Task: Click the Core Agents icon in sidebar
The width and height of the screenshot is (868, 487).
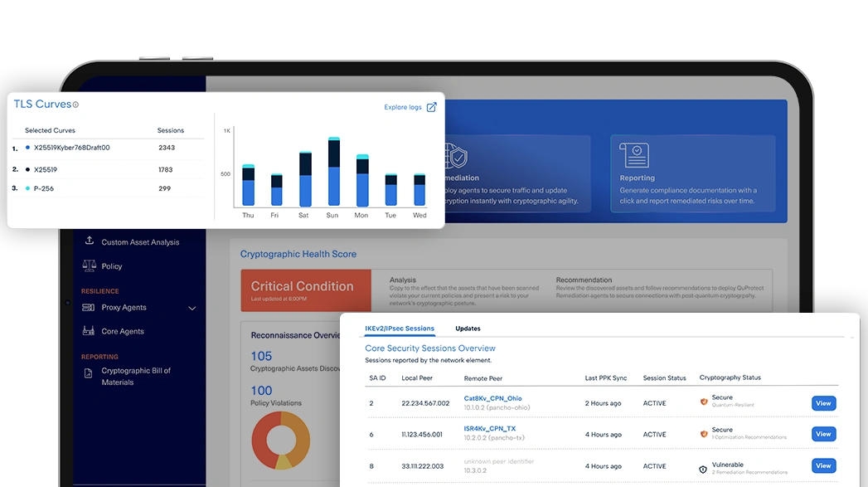Action: pos(88,331)
